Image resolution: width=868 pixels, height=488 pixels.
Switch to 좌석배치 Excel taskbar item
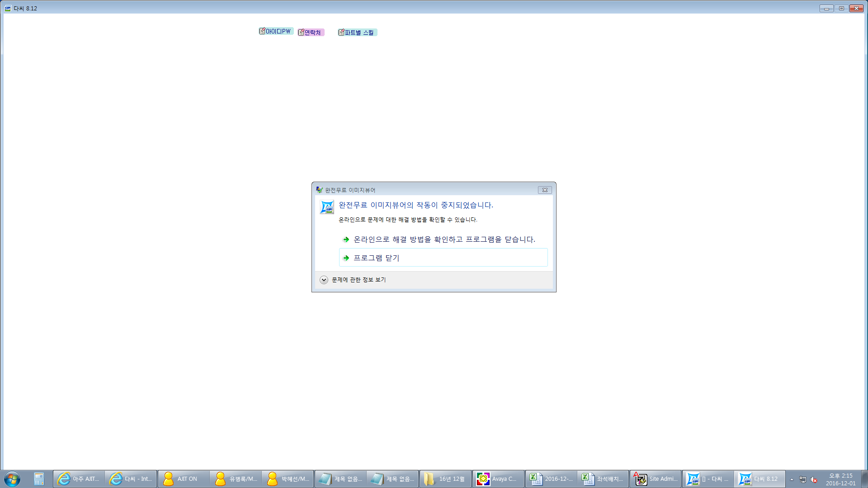pyautogui.click(x=603, y=479)
